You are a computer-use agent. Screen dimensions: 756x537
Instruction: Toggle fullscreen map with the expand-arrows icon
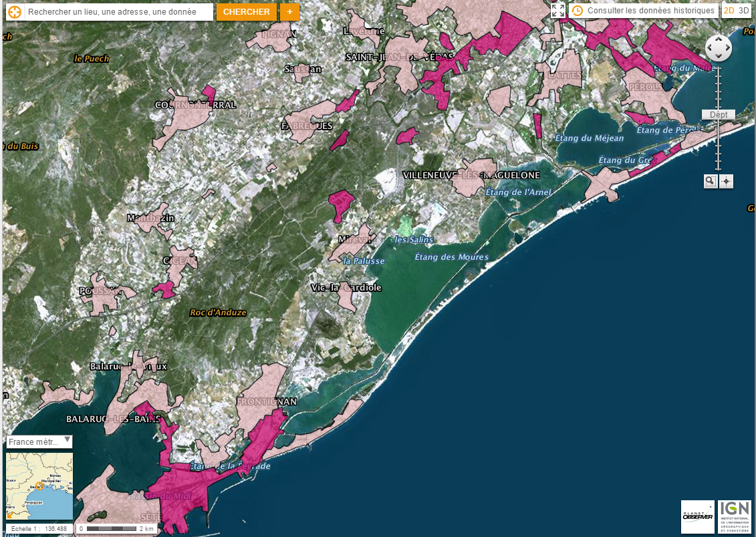pos(558,11)
